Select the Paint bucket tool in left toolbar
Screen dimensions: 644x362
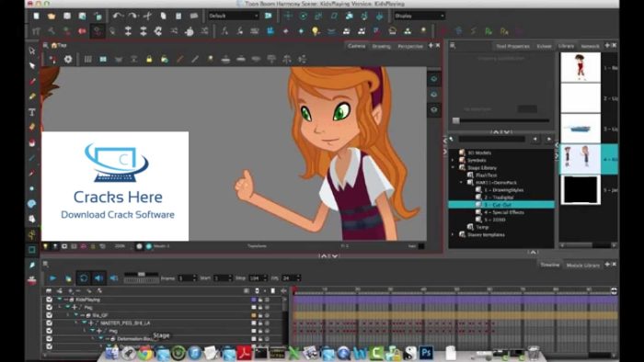pos(32,142)
